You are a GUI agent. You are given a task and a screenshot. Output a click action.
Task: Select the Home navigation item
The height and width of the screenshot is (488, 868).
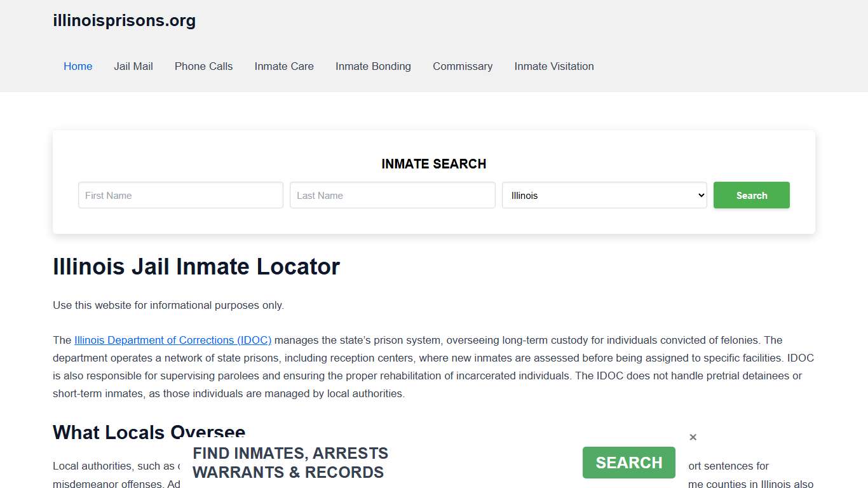(x=78, y=66)
